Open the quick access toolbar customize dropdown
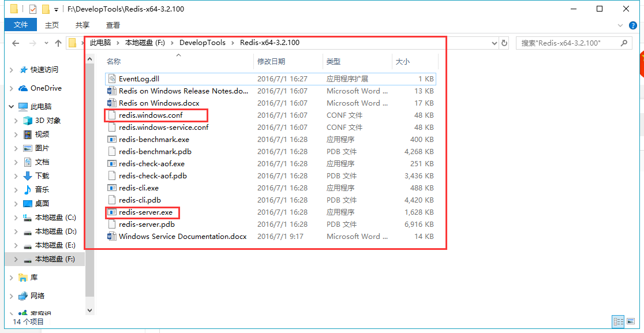This screenshot has width=644, height=333. [57, 9]
